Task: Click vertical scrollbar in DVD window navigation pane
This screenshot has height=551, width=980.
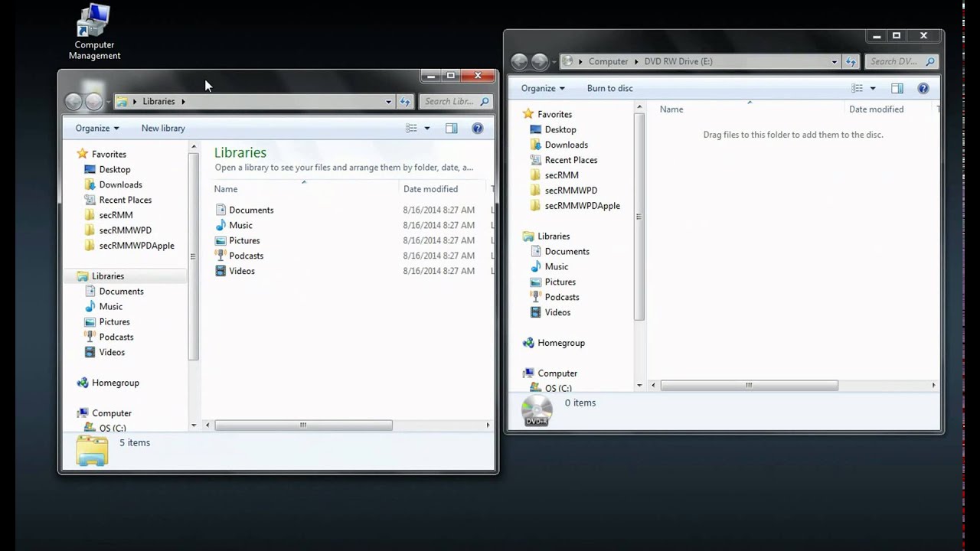Action: click(x=639, y=217)
